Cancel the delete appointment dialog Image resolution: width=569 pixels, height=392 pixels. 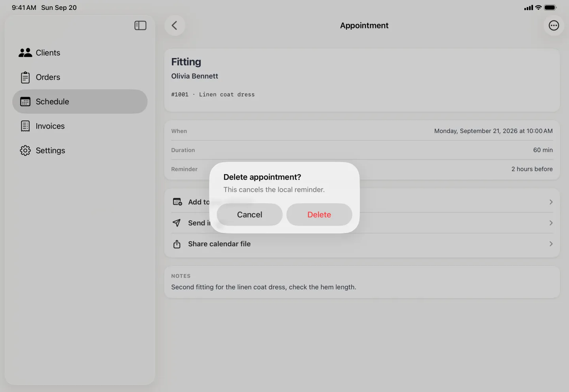click(250, 215)
